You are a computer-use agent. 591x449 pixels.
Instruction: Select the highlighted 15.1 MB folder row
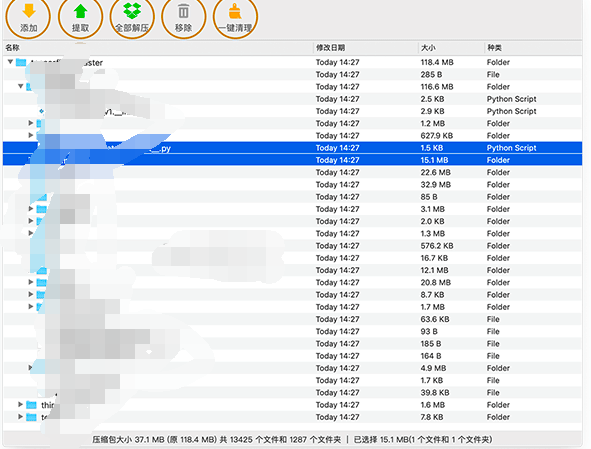(x=292, y=160)
